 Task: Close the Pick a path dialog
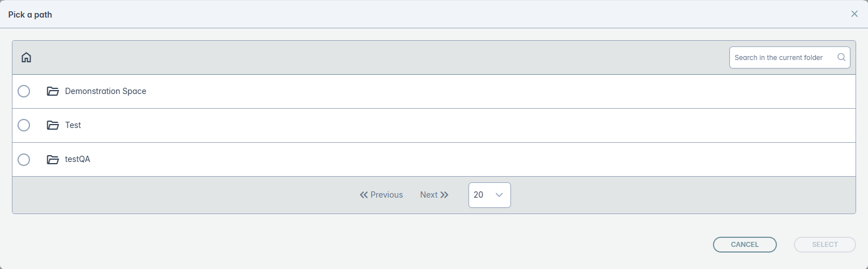tap(854, 14)
